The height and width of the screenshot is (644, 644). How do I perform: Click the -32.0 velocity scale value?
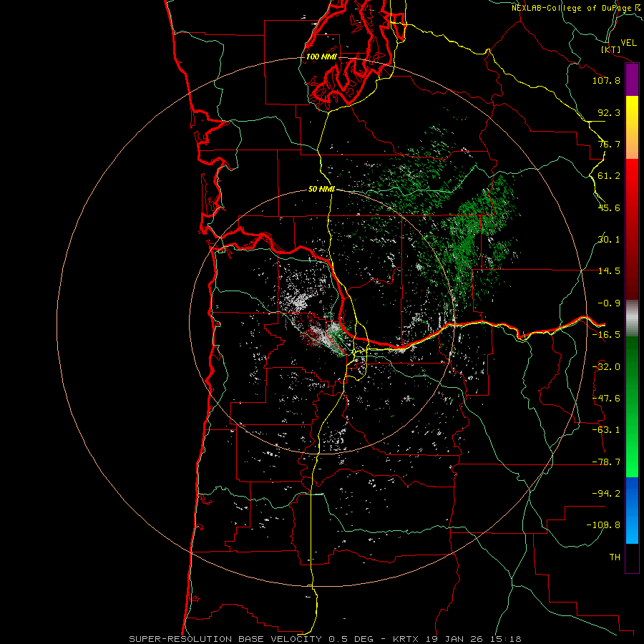tap(606, 367)
